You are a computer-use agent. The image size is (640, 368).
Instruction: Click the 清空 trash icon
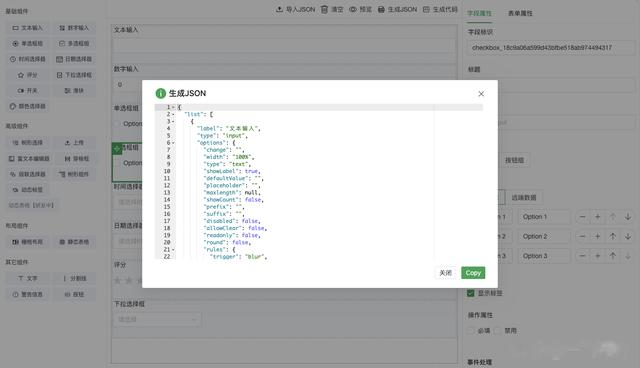(324, 9)
